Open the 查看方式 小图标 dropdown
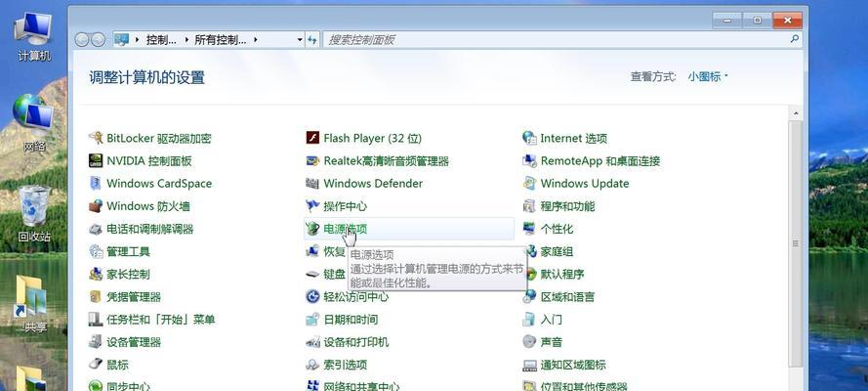The image size is (868, 391). coord(708,76)
